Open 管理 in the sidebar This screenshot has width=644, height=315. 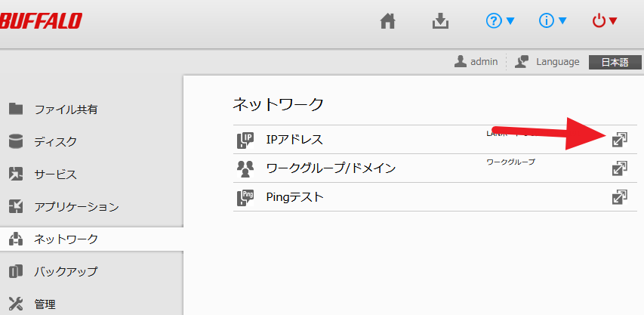tap(45, 304)
